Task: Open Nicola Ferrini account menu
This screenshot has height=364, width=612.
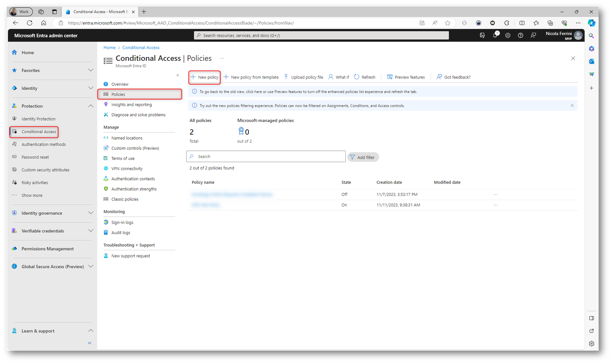Action: coord(564,35)
